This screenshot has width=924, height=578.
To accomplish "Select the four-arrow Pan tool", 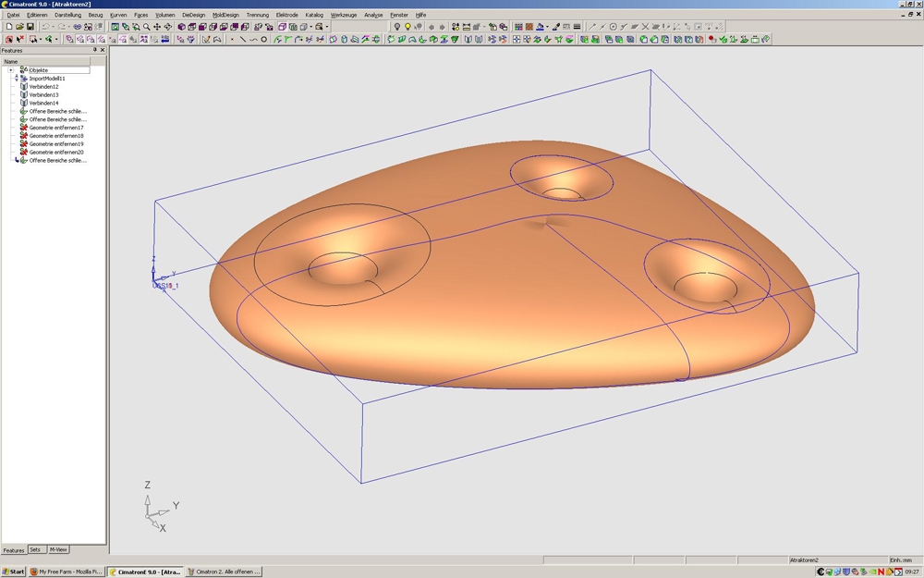I will [157, 27].
